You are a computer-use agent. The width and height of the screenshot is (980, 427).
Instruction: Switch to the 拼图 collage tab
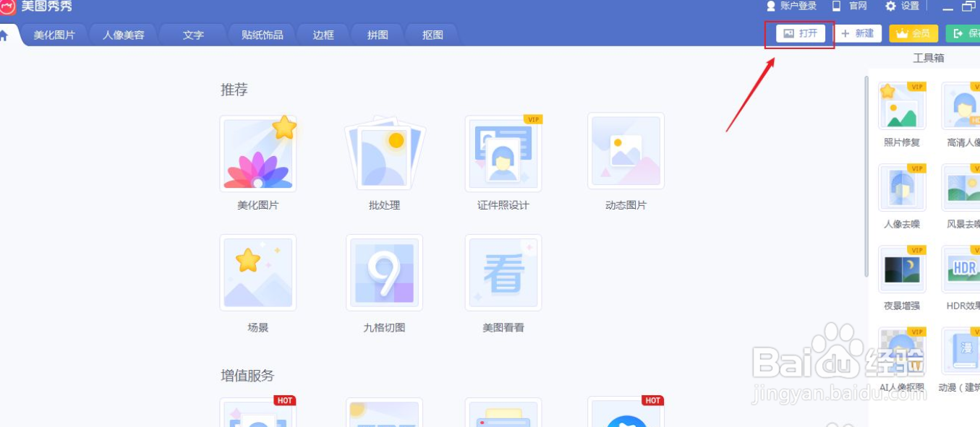click(376, 34)
